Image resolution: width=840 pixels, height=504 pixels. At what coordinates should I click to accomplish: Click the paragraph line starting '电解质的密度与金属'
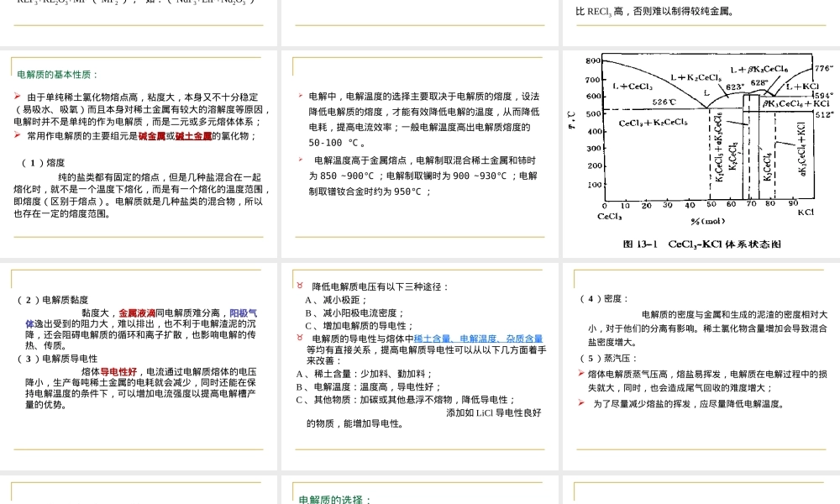click(x=734, y=314)
